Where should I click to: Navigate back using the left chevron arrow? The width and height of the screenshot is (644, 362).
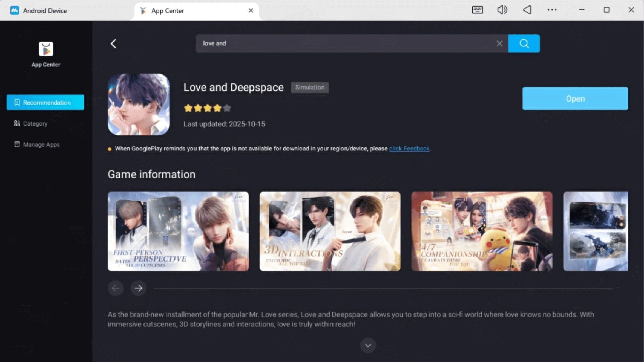click(113, 43)
